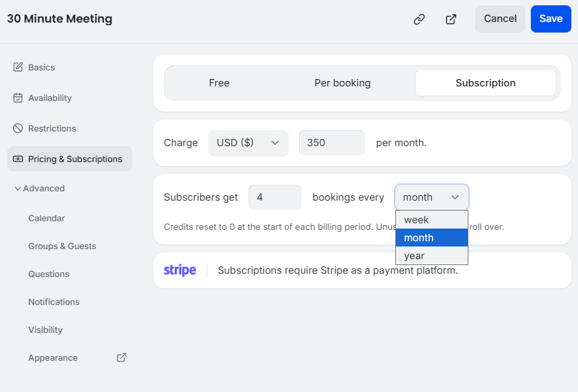Open Questions settings
This screenshot has width=578, height=392.
point(48,274)
